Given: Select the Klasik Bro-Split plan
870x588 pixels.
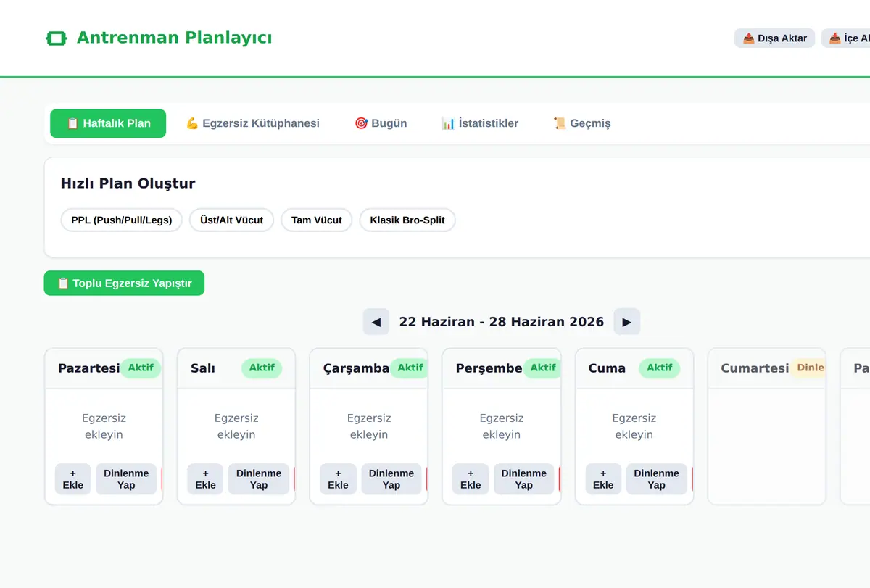Looking at the screenshot, I should [x=407, y=220].
